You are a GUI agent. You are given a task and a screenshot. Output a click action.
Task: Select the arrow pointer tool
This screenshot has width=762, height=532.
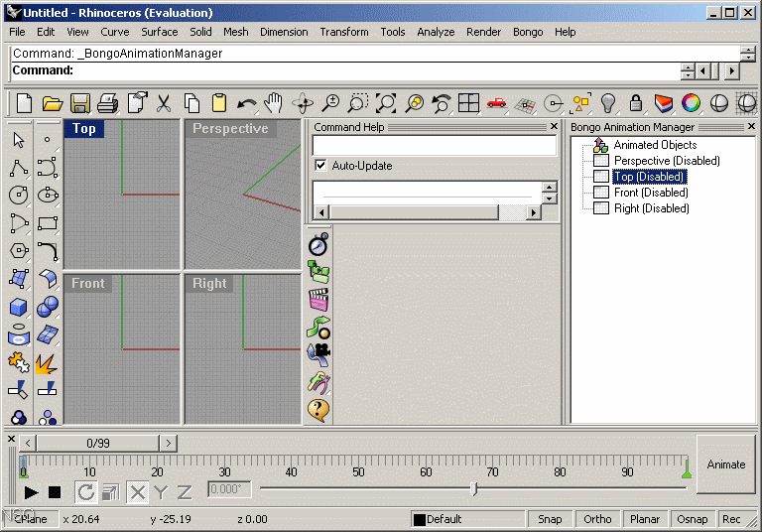(x=19, y=140)
